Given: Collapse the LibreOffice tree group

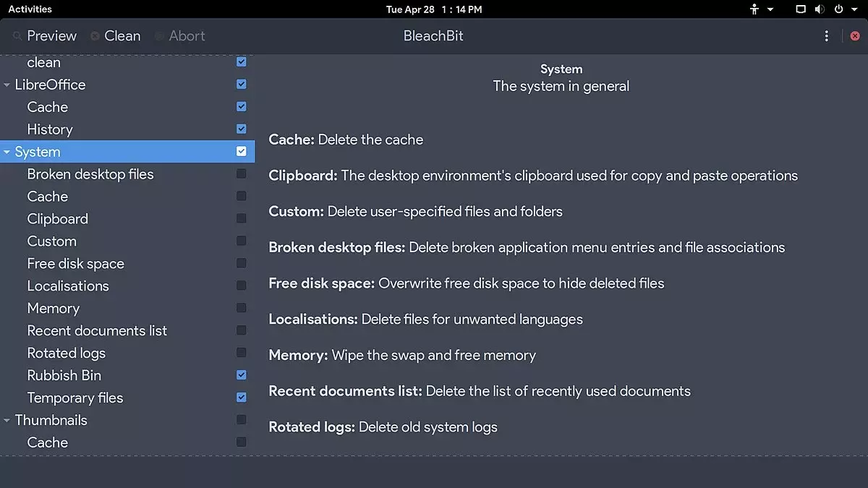Looking at the screenshot, I should click(x=7, y=85).
